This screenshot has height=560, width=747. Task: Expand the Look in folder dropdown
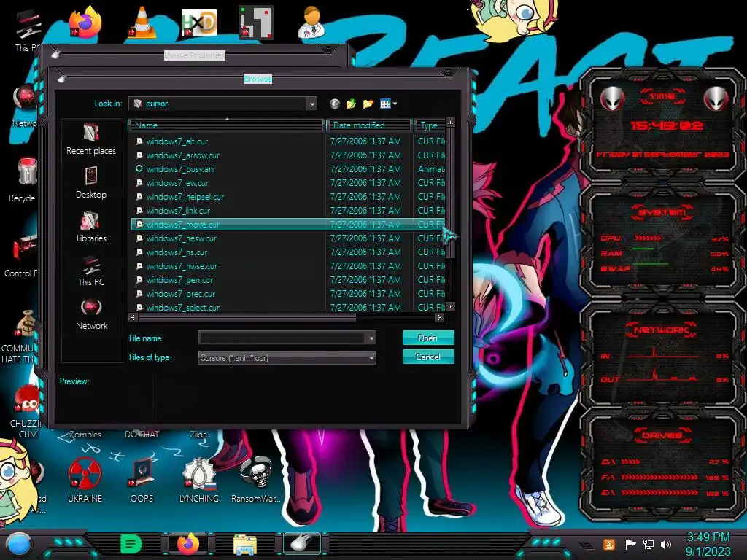pyautogui.click(x=311, y=104)
